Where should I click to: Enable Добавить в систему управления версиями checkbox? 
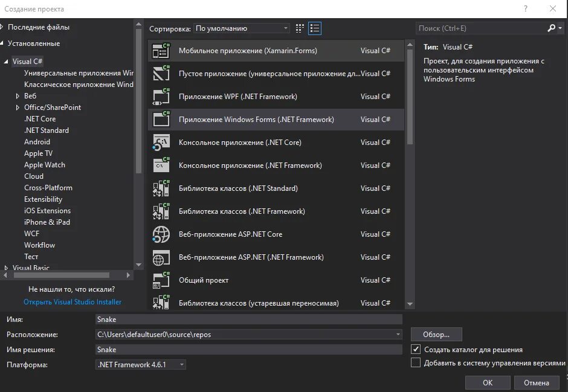[416, 362]
